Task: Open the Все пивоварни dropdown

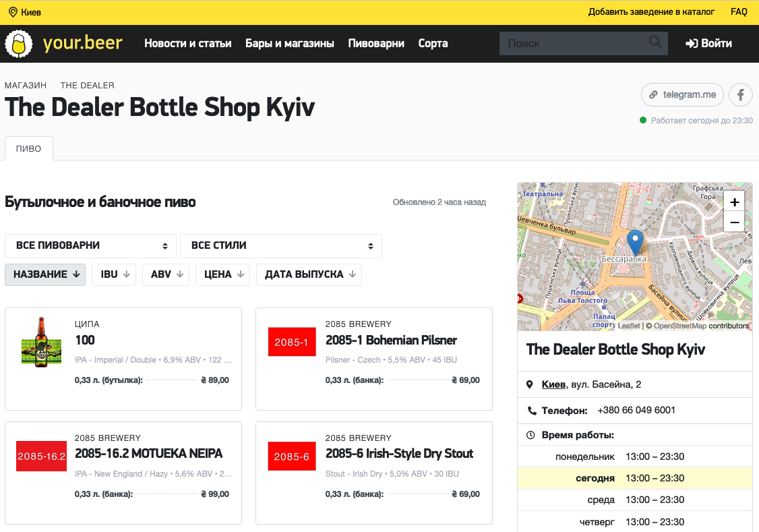Action: tap(90, 246)
